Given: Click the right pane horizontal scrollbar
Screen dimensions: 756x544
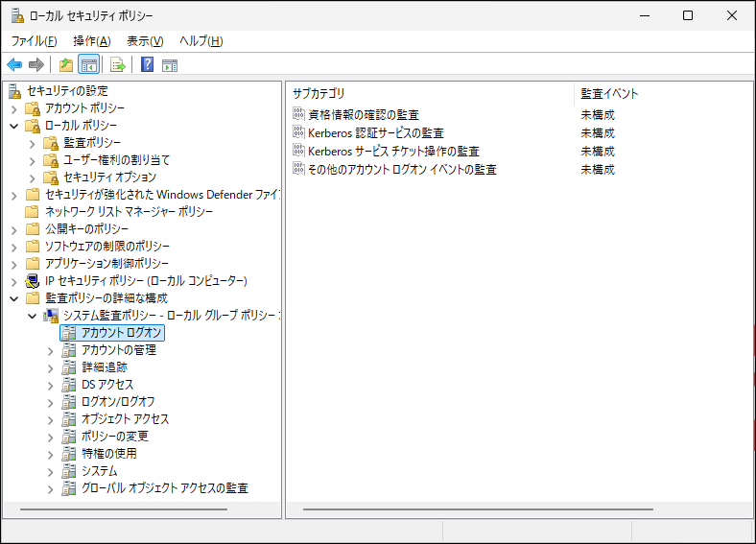Looking at the screenshot, I should (x=478, y=509).
